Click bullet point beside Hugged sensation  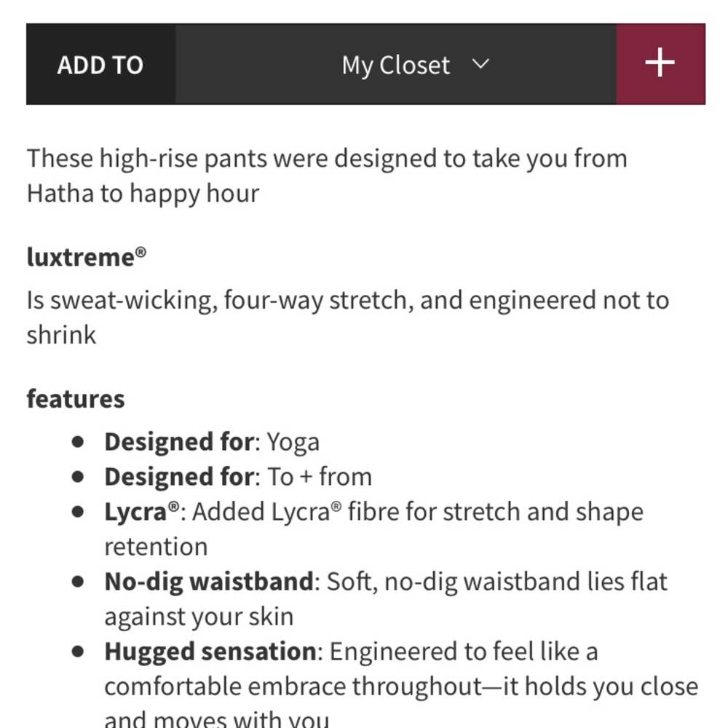[x=78, y=652]
